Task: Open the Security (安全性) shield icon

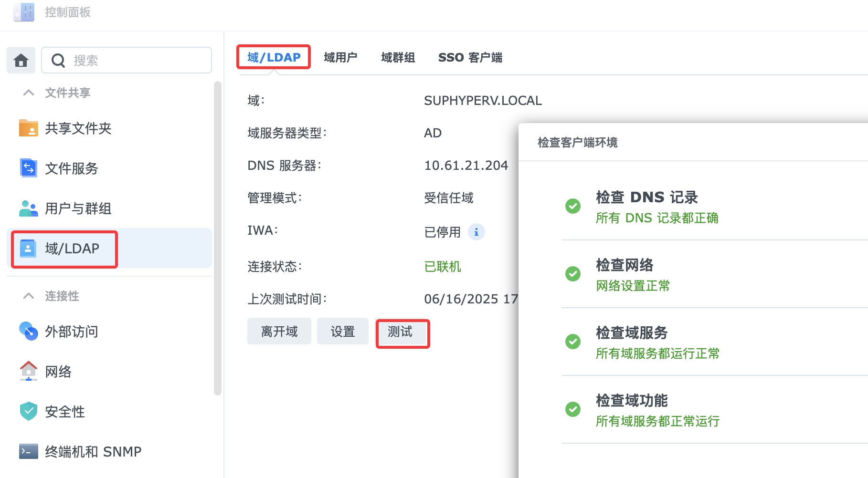Action: pyautogui.click(x=29, y=411)
